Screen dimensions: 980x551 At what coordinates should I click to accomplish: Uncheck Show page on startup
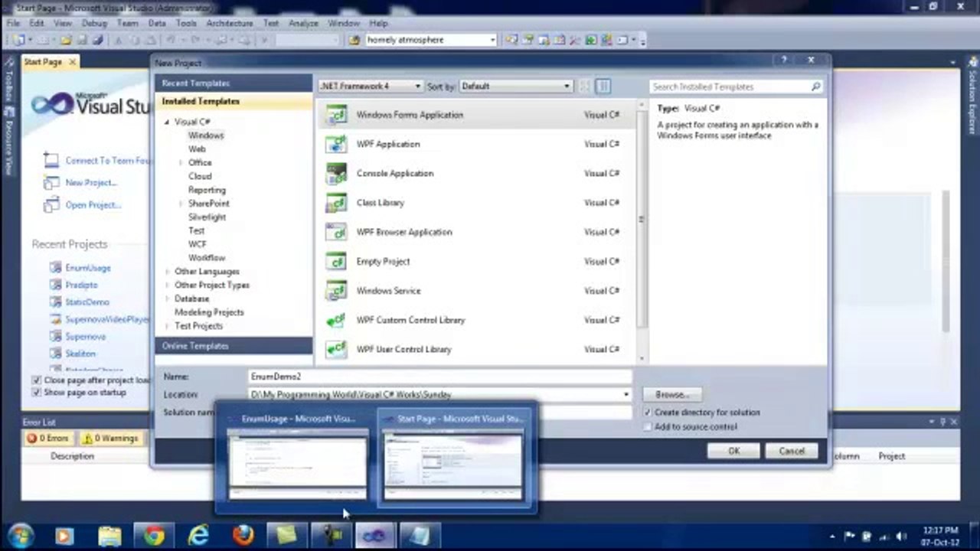36,393
